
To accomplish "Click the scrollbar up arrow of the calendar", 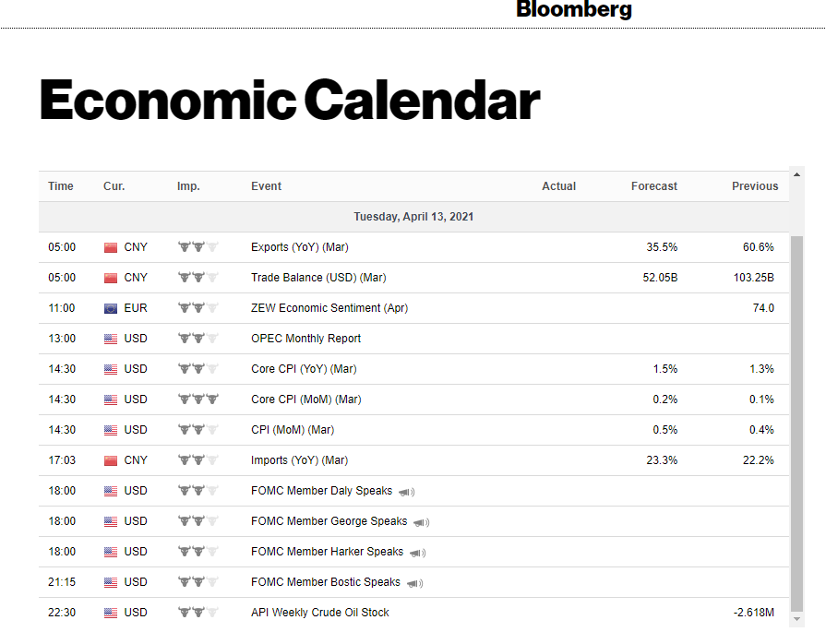I will [x=797, y=173].
